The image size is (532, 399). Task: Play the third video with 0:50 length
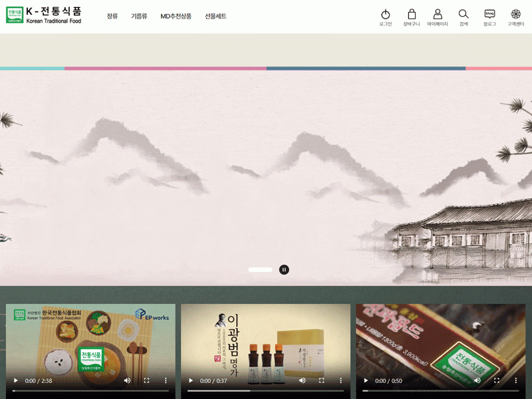tap(365, 381)
